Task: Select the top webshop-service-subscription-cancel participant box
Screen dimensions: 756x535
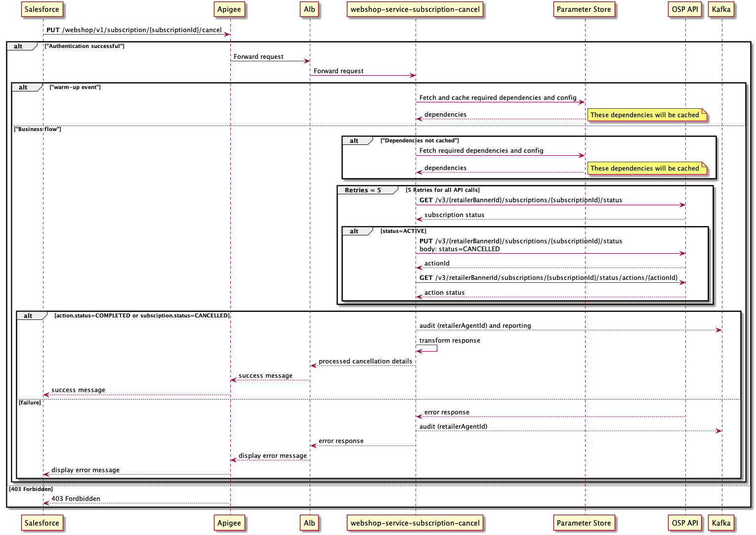Action: [x=415, y=9]
